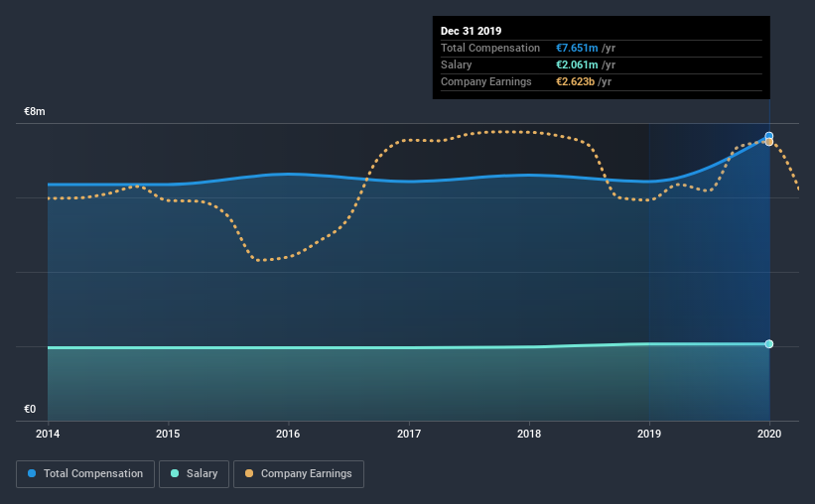Click the €2.061m salary value
815x504 pixels.
[x=577, y=64]
